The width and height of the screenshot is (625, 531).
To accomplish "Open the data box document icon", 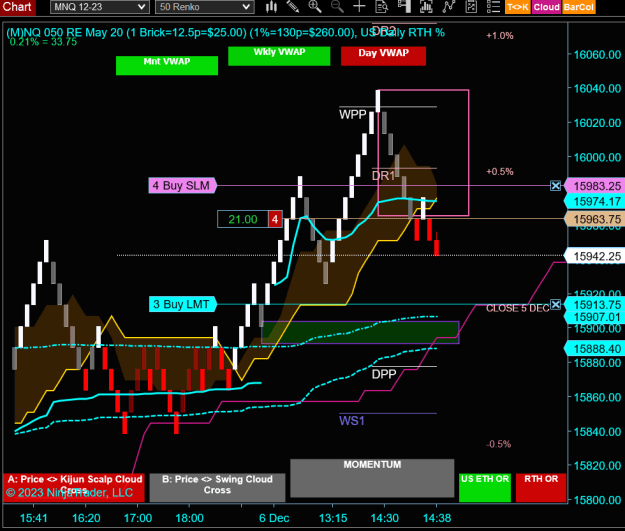I will coord(382,6).
